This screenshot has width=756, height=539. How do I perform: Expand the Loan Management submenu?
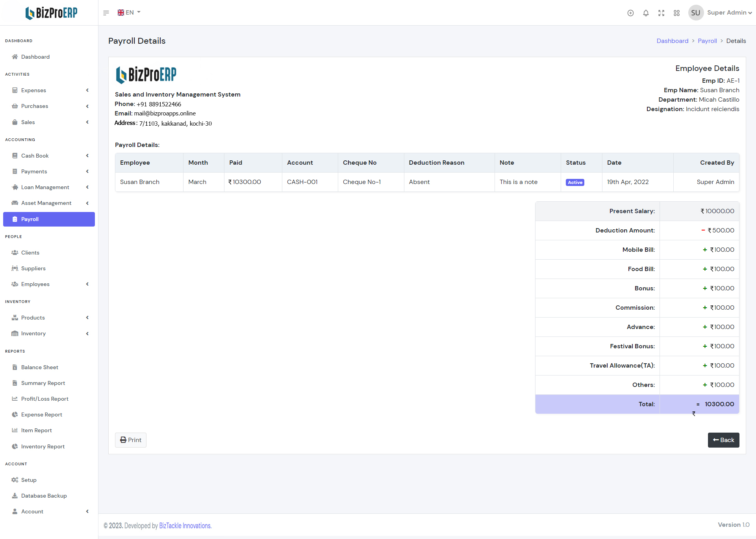[x=49, y=187]
